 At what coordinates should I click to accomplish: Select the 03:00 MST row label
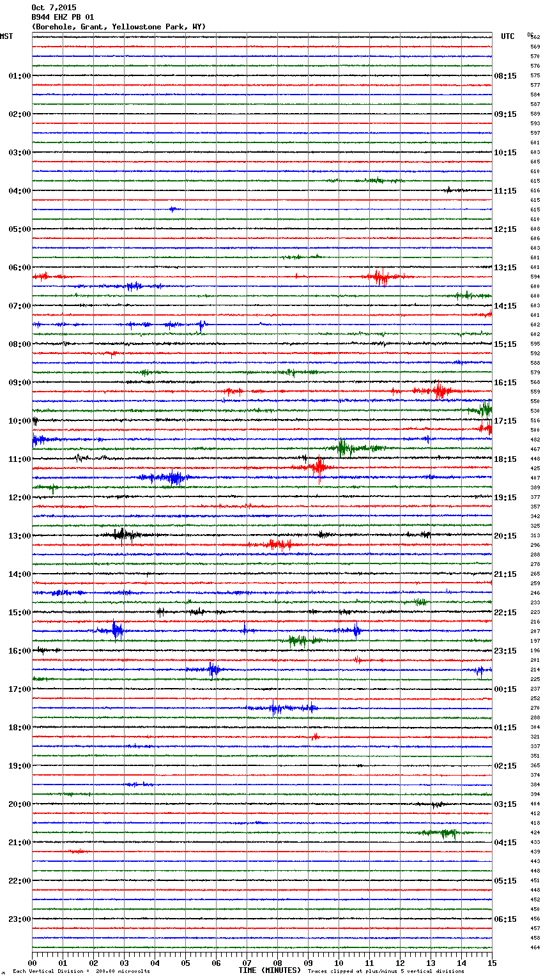20,153
